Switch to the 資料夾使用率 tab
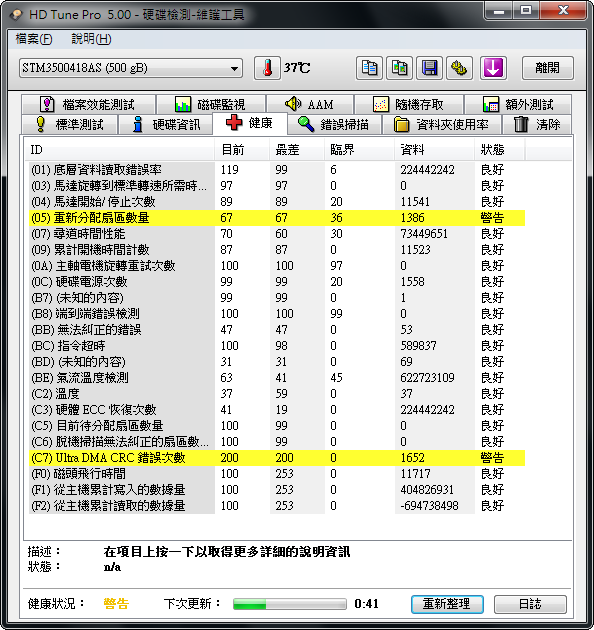Screen dimensions: 594x630 pyautogui.click(x=441, y=124)
